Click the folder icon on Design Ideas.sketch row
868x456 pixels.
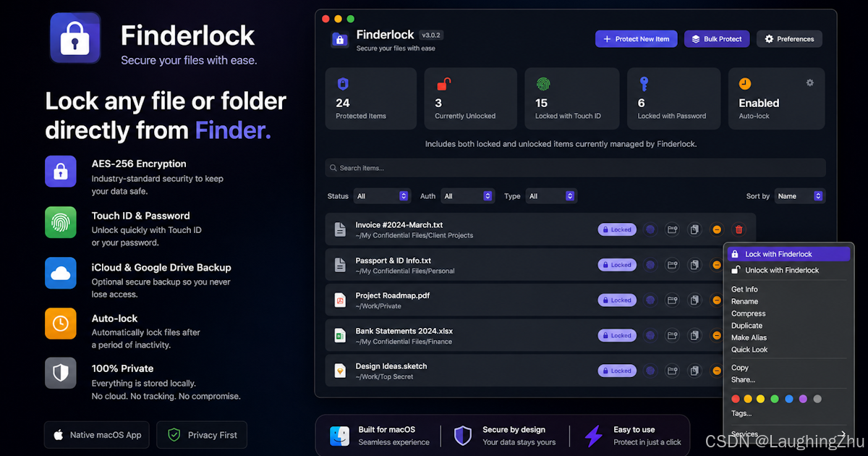coord(672,371)
